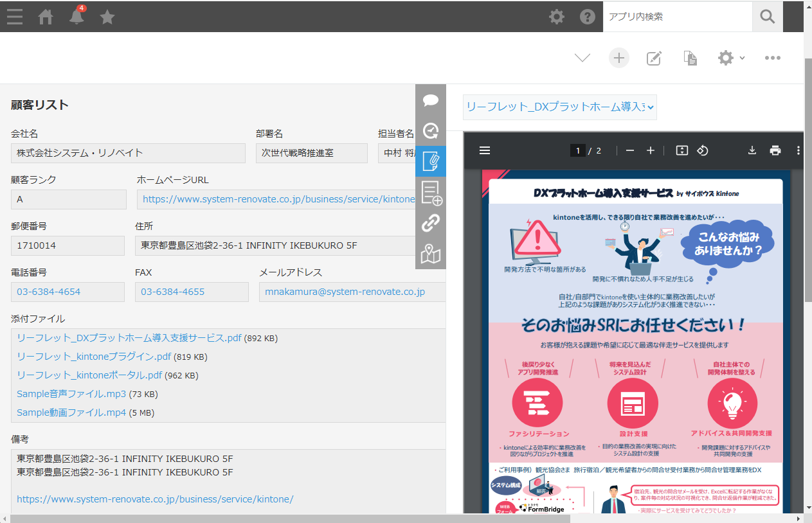Click phone number 03-6384-4654 link

tap(49, 292)
